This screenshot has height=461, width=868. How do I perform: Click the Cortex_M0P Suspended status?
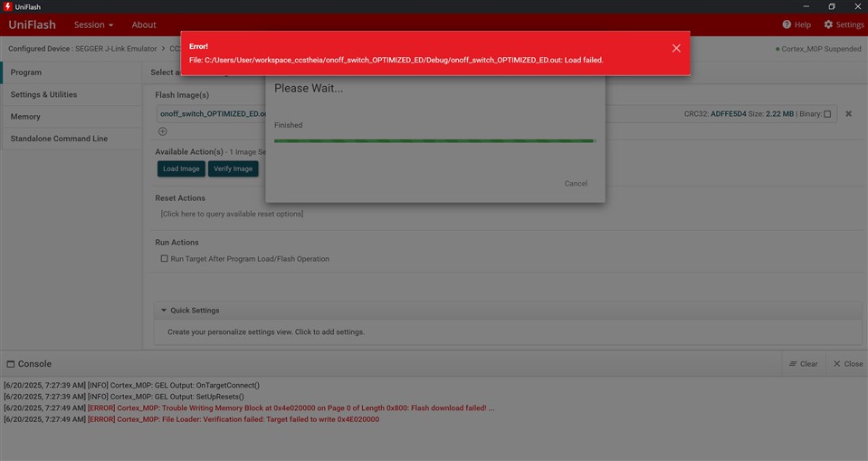tap(818, 49)
